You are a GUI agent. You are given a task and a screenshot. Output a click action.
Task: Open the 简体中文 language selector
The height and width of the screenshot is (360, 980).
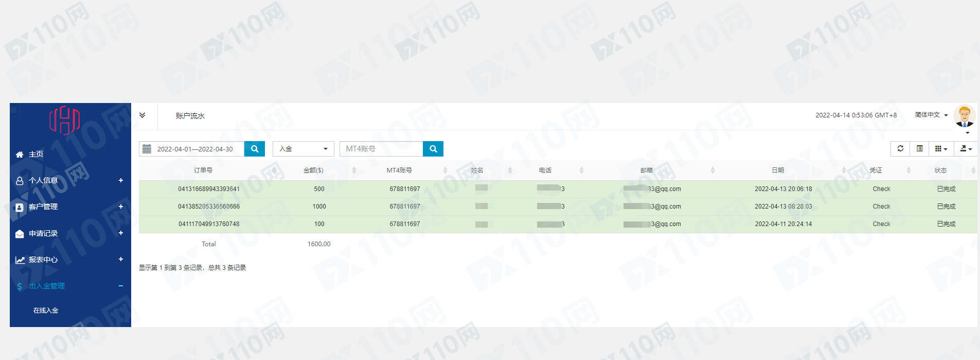tap(931, 115)
